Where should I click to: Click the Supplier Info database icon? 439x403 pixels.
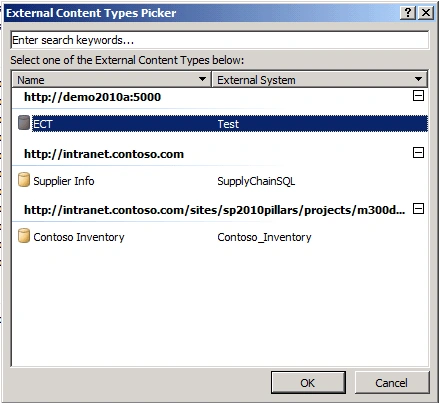(x=24, y=180)
